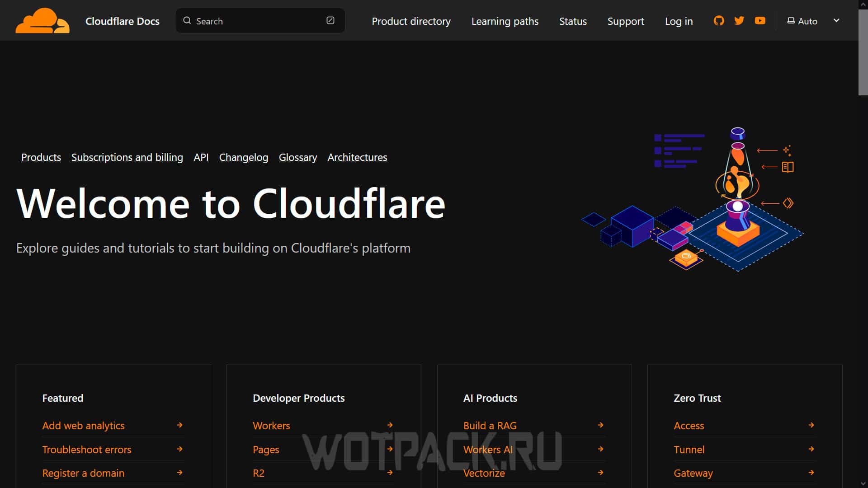Image resolution: width=868 pixels, height=488 pixels.
Task: Click the arrow beside Tunnel
Action: [x=811, y=449]
